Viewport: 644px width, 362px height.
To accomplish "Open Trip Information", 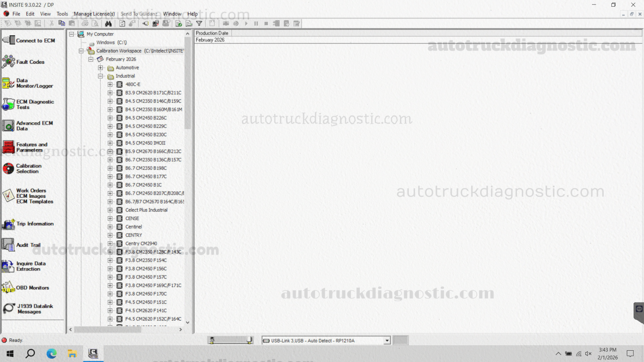I will click(x=28, y=224).
